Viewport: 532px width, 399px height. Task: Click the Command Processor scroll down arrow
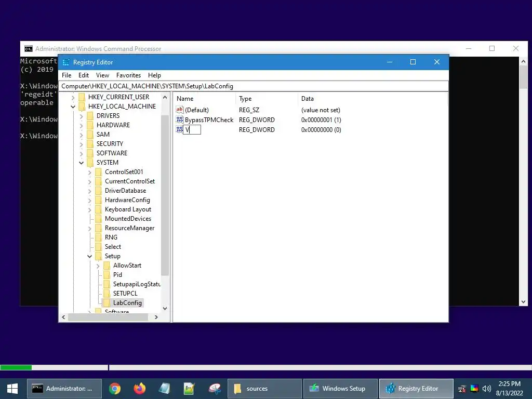pyautogui.click(x=523, y=302)
